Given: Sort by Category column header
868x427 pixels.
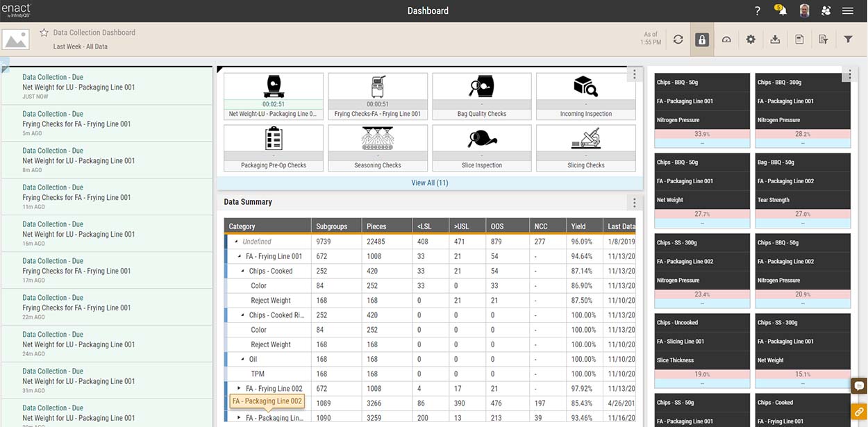Looking at the screenshot, I should (268, 226).
